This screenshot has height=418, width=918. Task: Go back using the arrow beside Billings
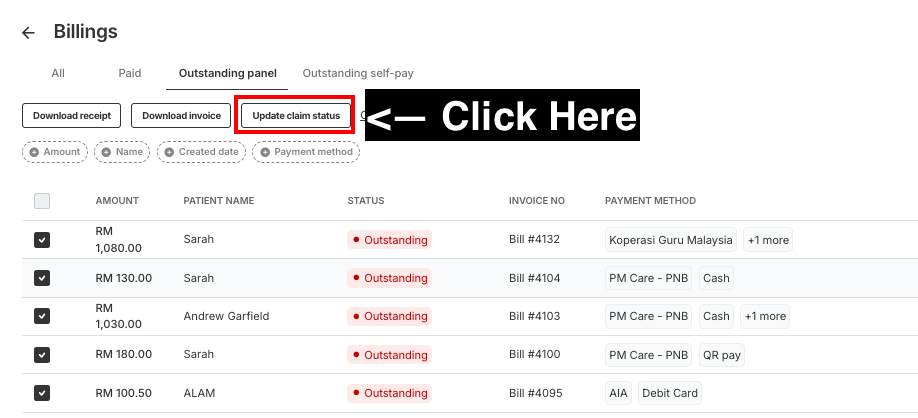pyautogui.click(x=28, y=33)
